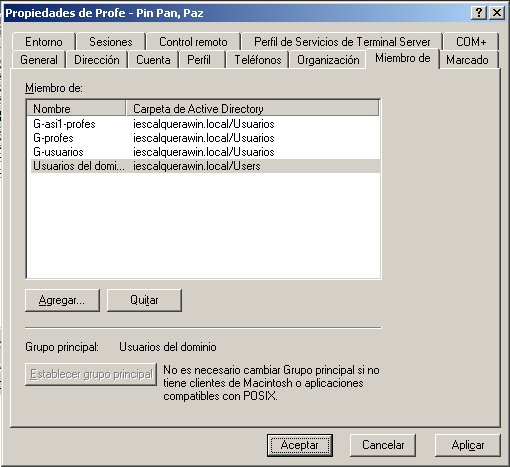Image resolution: width=510 pixels, height=467 pixels.
Task: Select the Usuarios del domi... group row
Action: pos(203,166)
